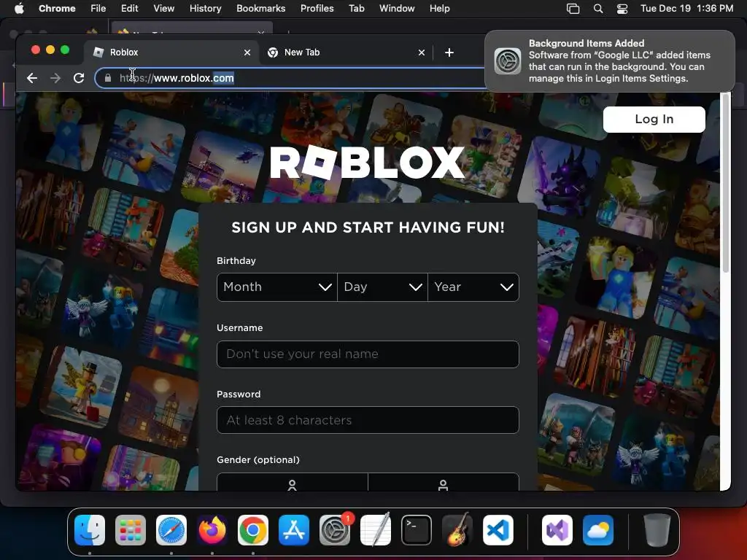Image resolution: width=747 pixels, height=560 pixels.
Task: Open Safari from the dock
Action: pos(171,530)
